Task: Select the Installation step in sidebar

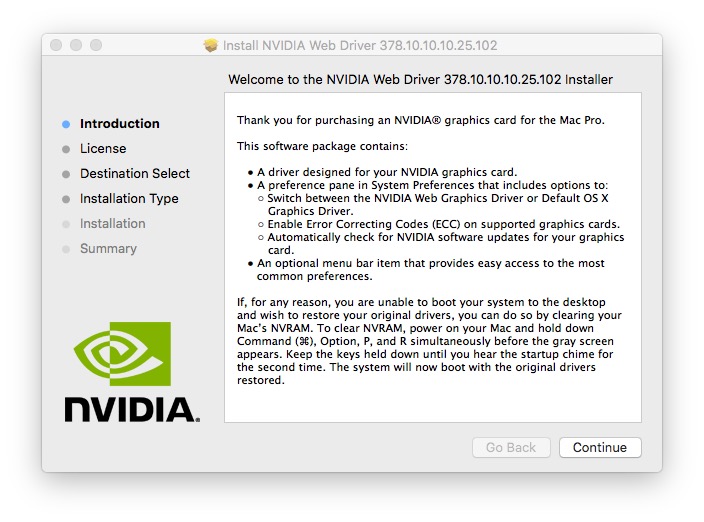Action: (x=112, y=224)
